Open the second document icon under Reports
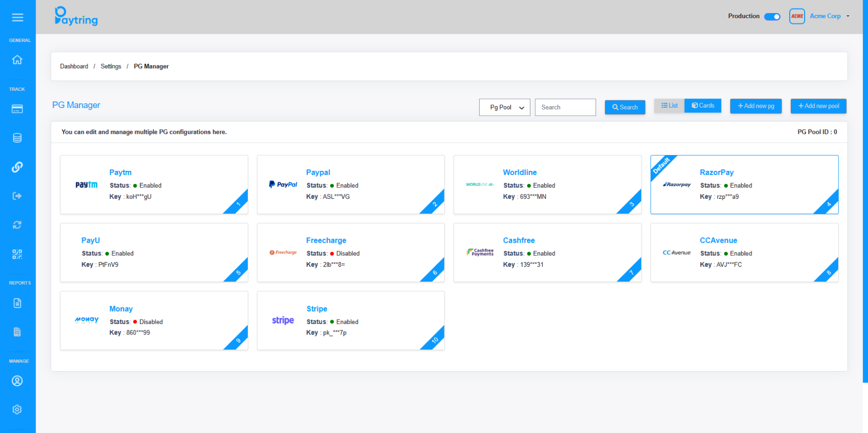868x433 pixels. 17,332
